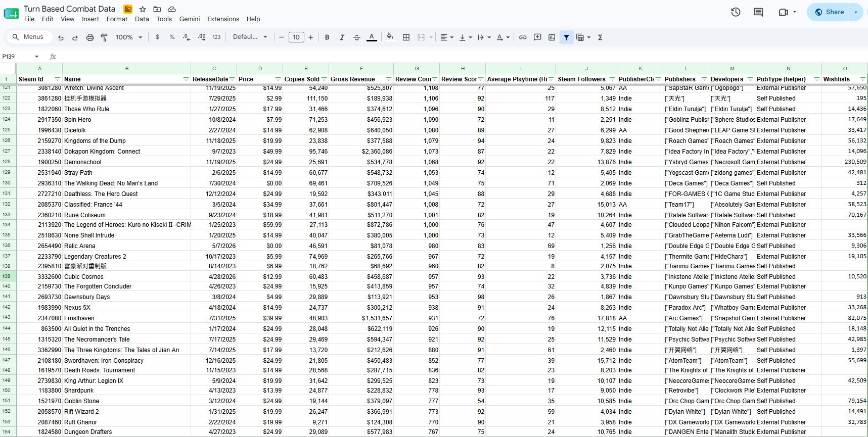868x437 pixels.
Task: Merge the selected cells
Action: point(421,37)
